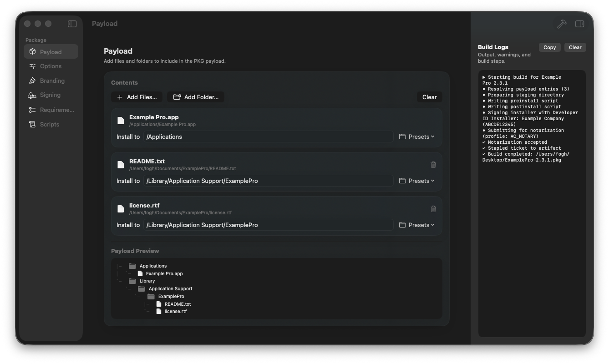Open Presets dropdown for license.rtf
The image size is (609, 364).
pyautogui.click(x=416, y=225)
